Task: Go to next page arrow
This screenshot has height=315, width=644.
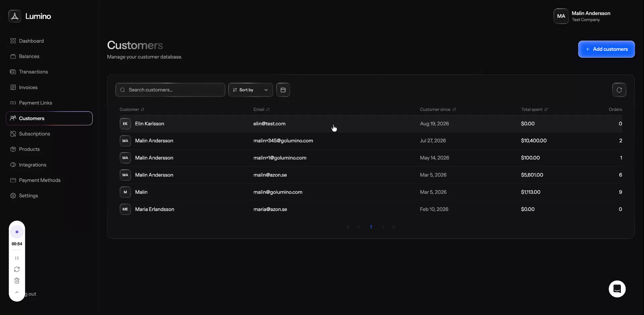Action: tap(383, 227)
